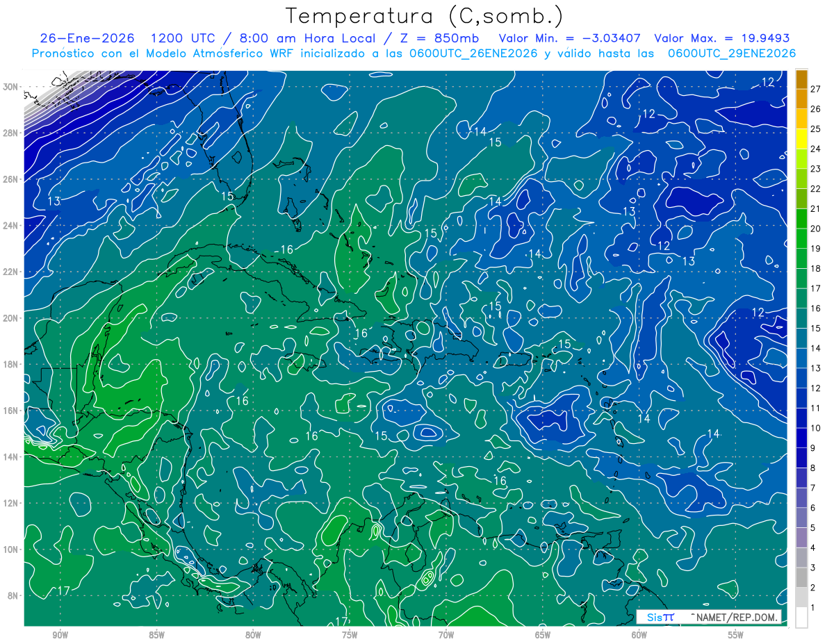
Task: Select the pressure level "Z = 850mb"
Action: 440,38
